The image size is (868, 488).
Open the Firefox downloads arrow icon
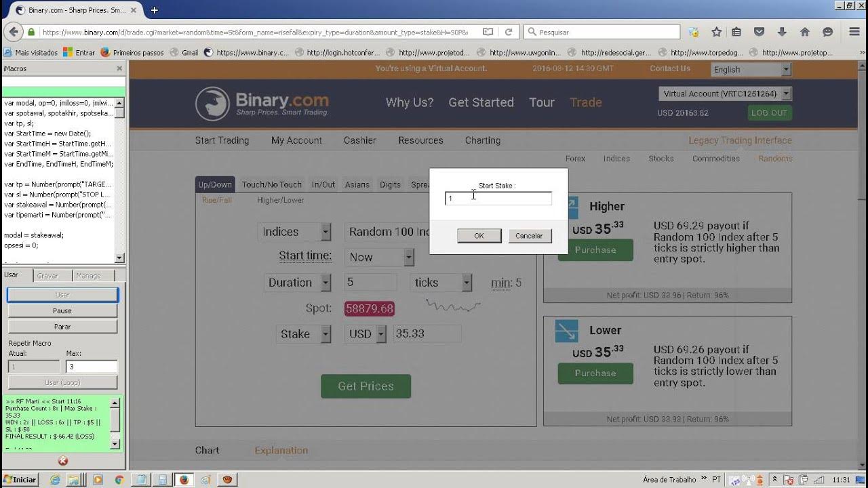(782, 32)
